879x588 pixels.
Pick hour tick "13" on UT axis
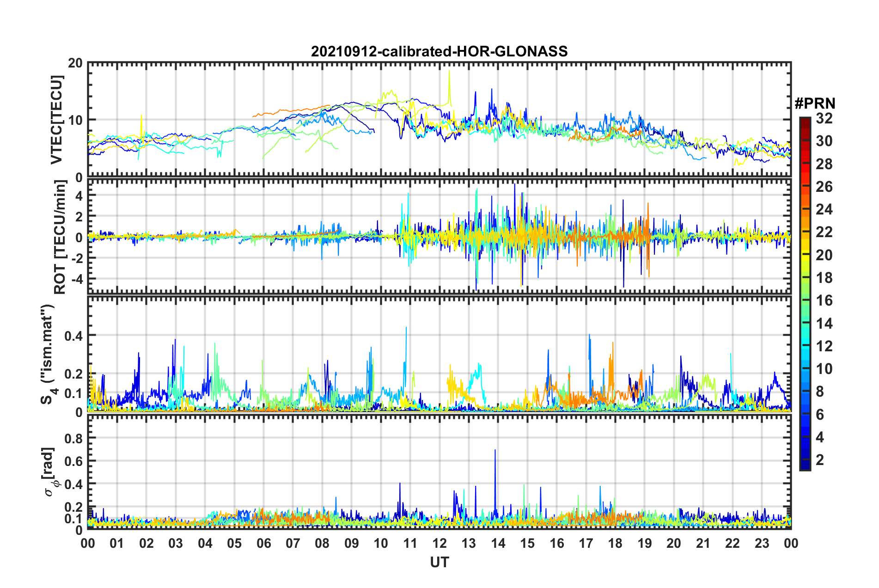point(469,543)
